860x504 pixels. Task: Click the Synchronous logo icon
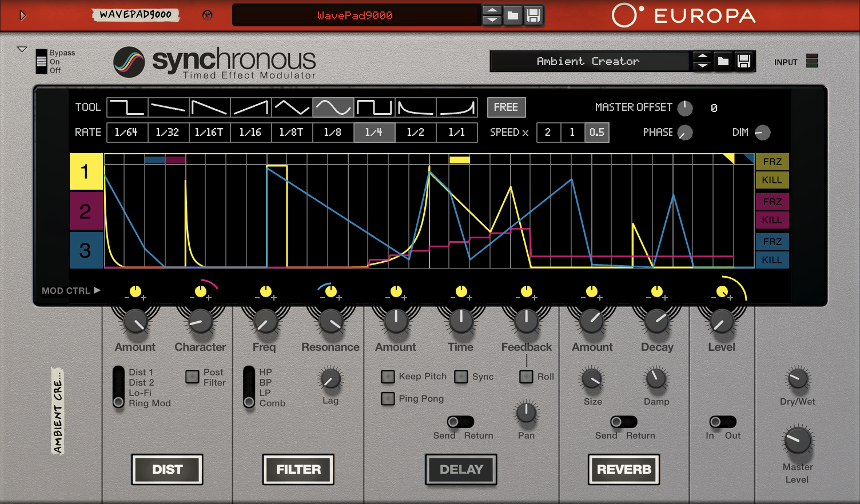(129, 62)
